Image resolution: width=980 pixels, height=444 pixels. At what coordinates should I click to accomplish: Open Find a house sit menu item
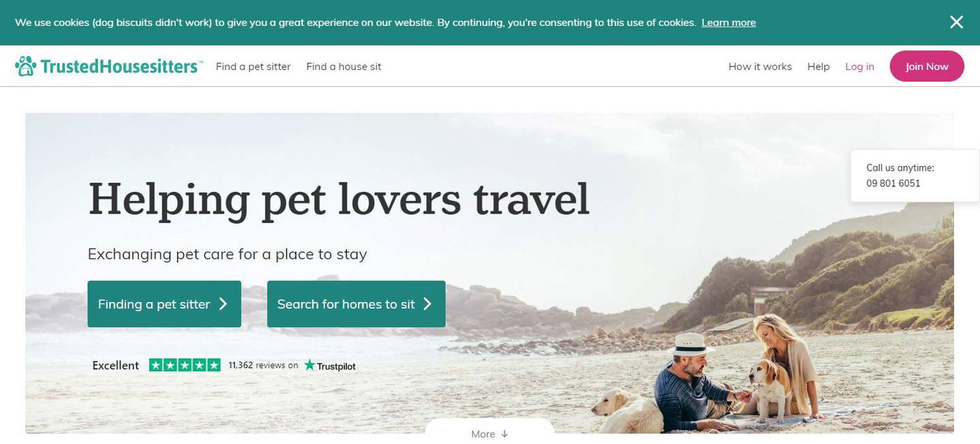click(x=344, y=67)
